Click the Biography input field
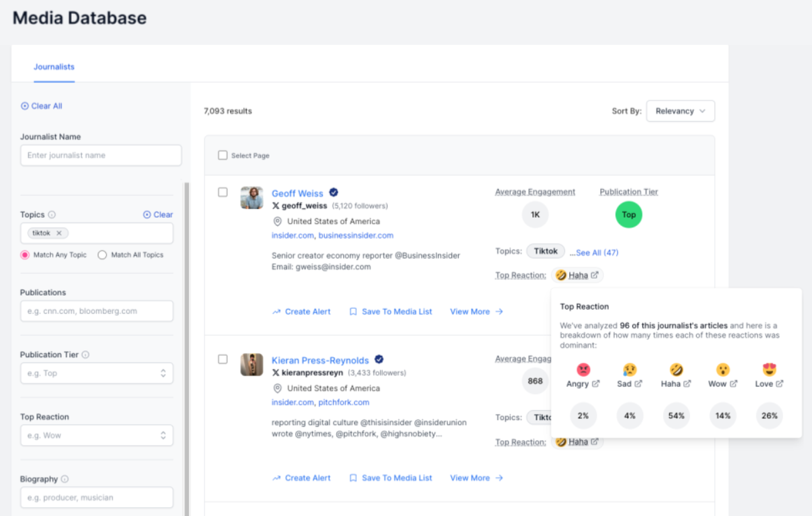The image size is (812, 516). click(x=97, y=497)
